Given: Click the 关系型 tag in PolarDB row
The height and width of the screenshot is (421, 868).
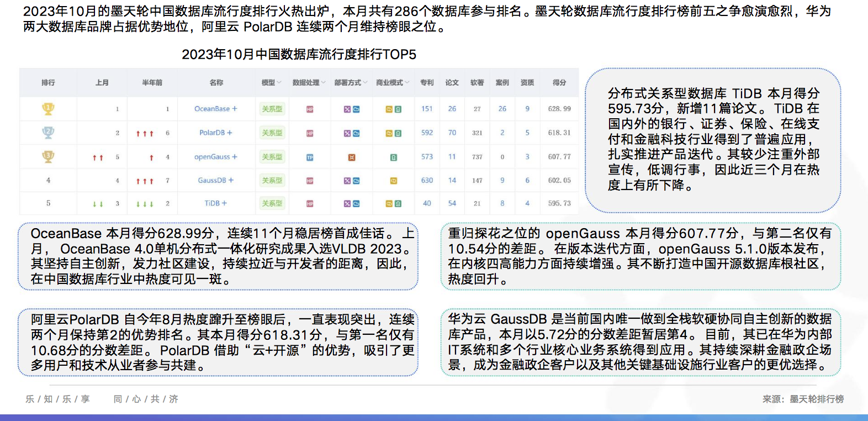Looking at the screenshot, I should click(272, 133).
